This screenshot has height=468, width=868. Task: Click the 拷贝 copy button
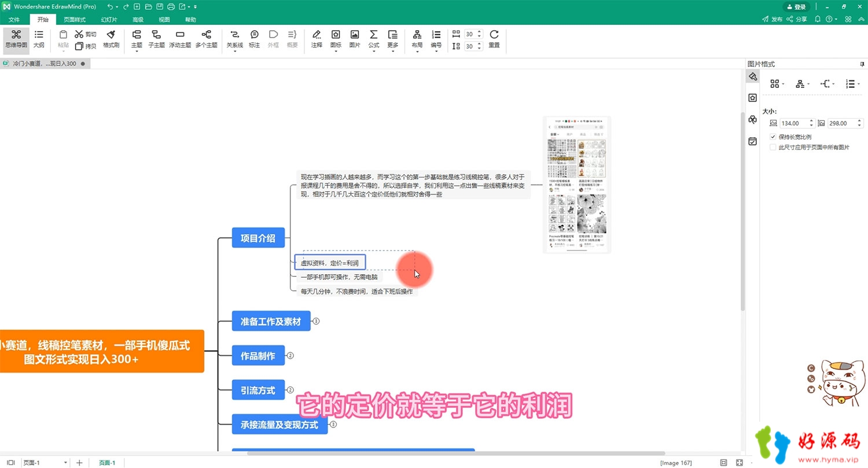tap(86, 46)
